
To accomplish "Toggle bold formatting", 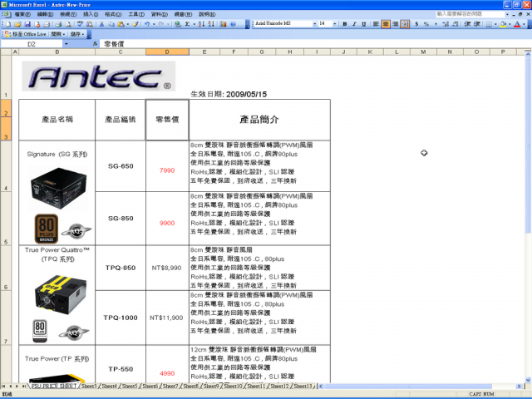I will (345, 24).
